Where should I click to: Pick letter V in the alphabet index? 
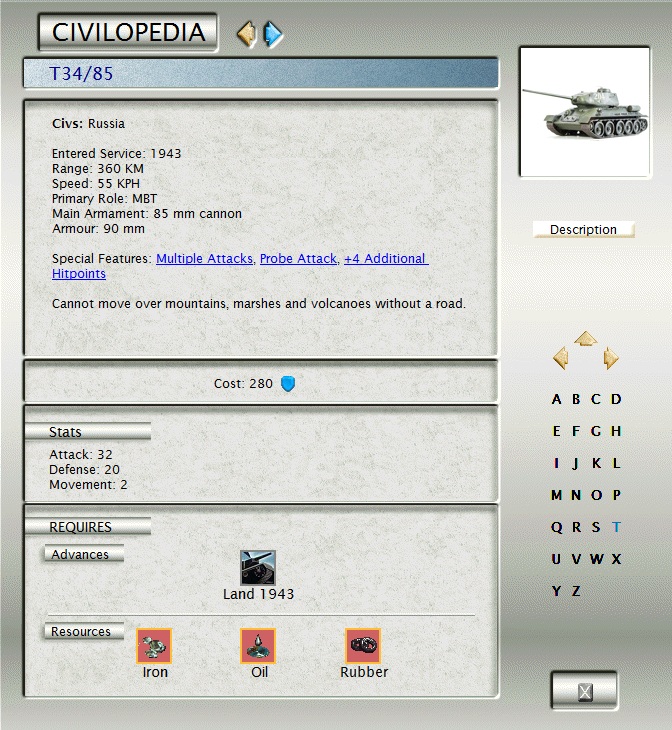click(x=576, y=559)
